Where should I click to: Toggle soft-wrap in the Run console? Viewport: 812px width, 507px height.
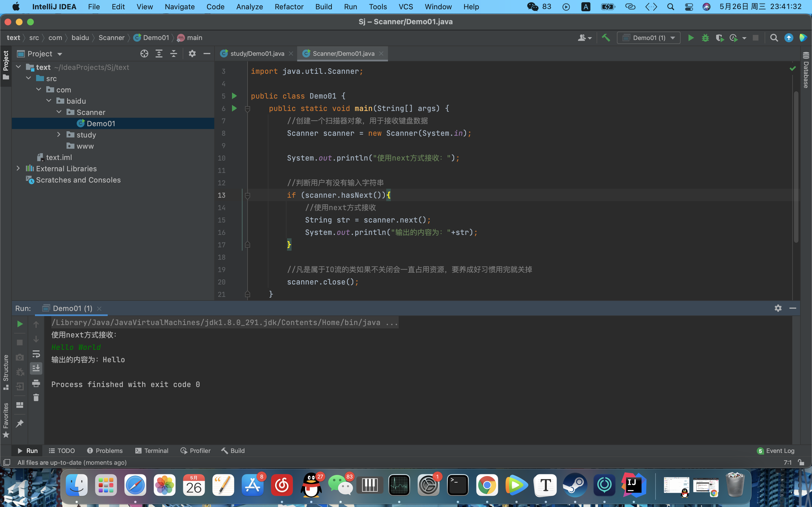tap(36, 354)
